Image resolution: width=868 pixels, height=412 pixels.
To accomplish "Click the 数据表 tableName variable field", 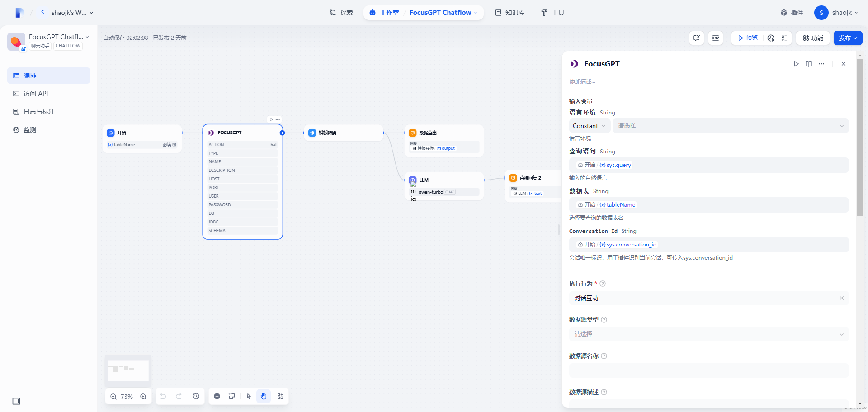I will 709,205.
